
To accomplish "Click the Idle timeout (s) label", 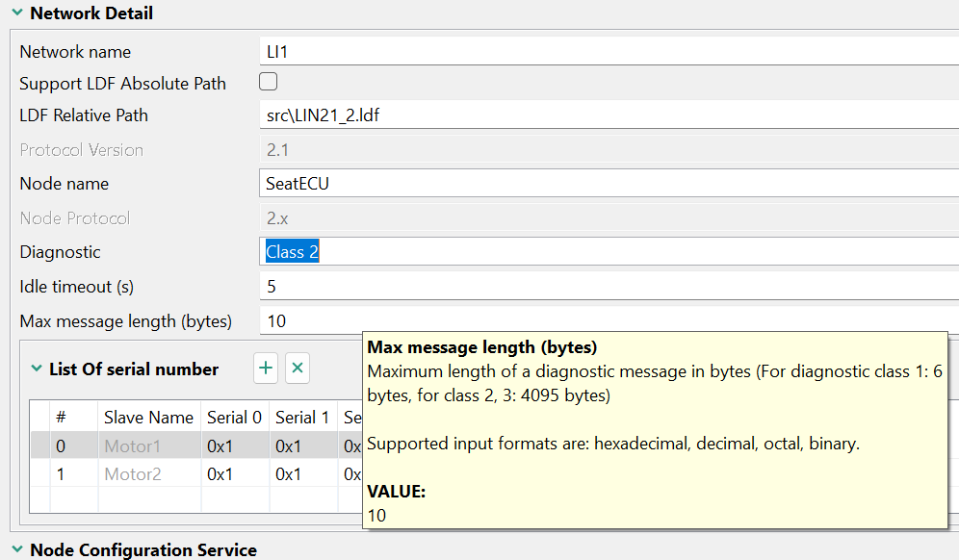I will [x=76, y=286].
